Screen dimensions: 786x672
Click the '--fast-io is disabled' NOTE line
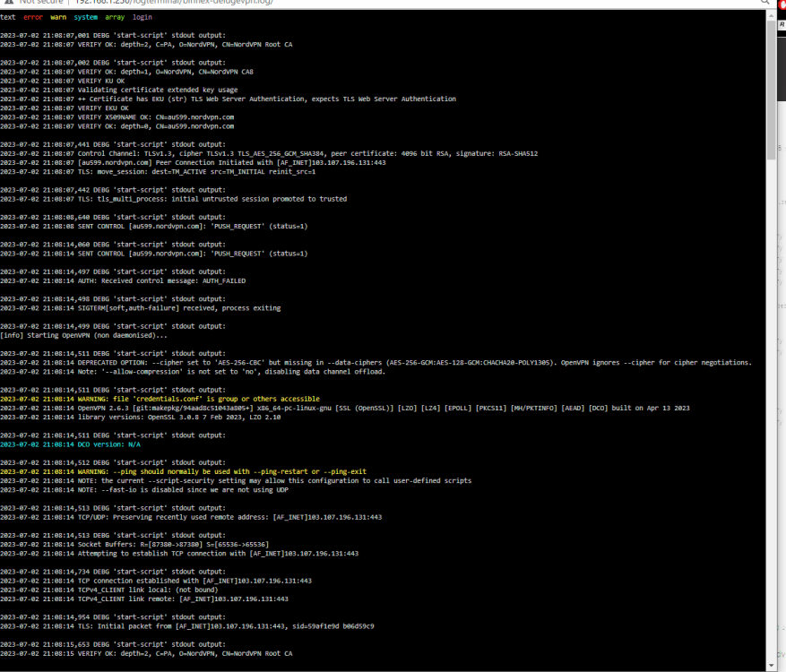point(144,490)
